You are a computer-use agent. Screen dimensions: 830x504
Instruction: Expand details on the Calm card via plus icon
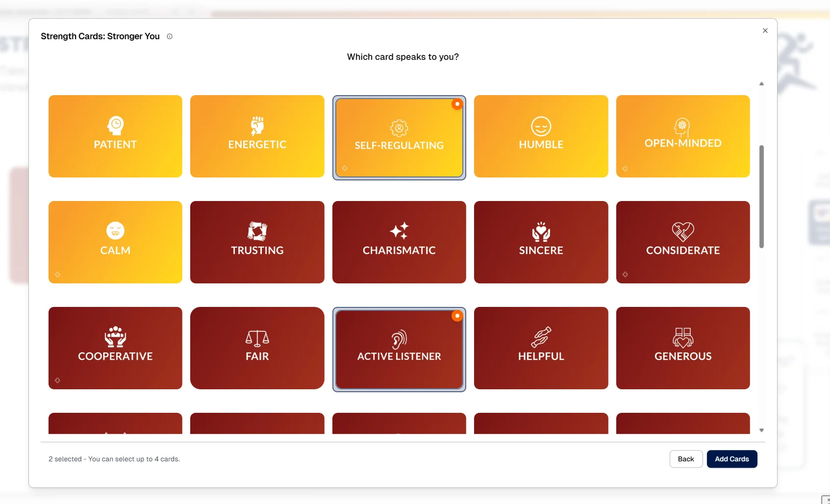(x=57, y=275)
